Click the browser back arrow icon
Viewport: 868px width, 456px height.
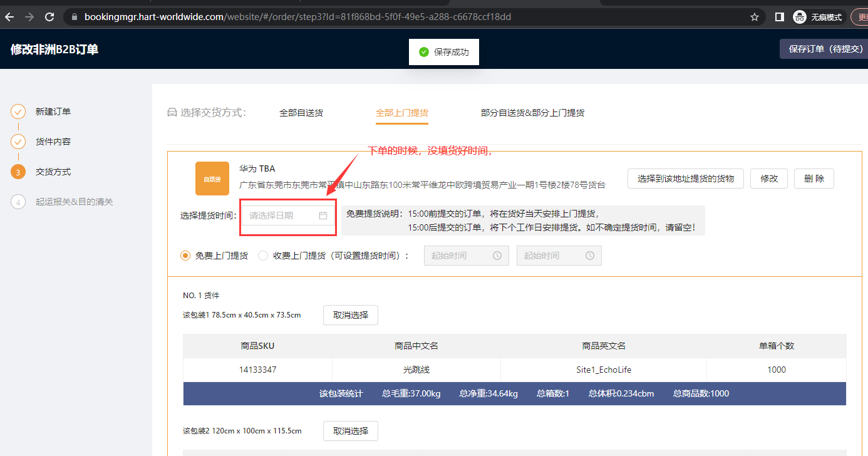pyautogui.click(x=9, y=17)
